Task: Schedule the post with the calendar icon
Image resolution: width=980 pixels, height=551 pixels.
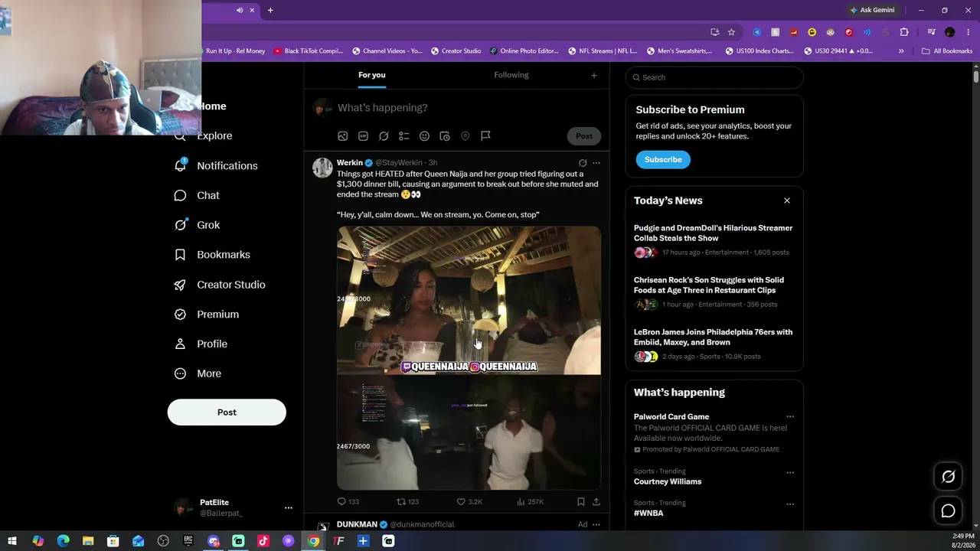Action: click(x=444, y=136)
